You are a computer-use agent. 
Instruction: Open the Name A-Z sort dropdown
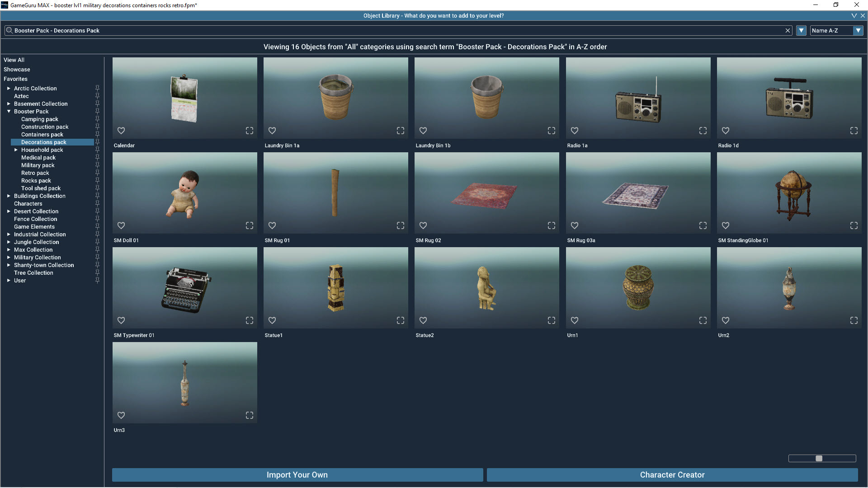click(x=859, y=30)
